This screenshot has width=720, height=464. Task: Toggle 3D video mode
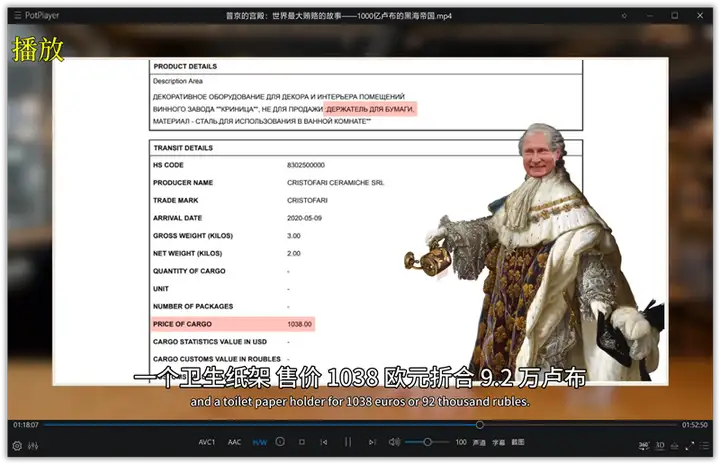click(660, 445)
